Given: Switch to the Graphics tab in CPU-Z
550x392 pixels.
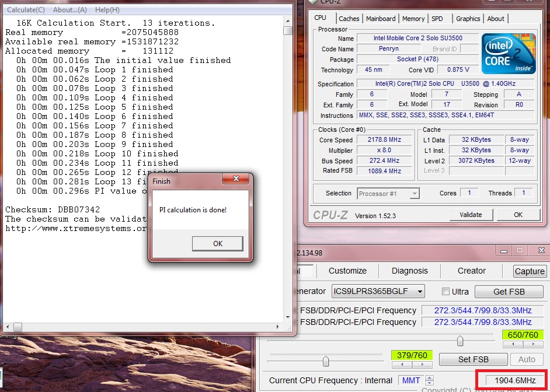Looking at the screenshot, I should point(468,19).
